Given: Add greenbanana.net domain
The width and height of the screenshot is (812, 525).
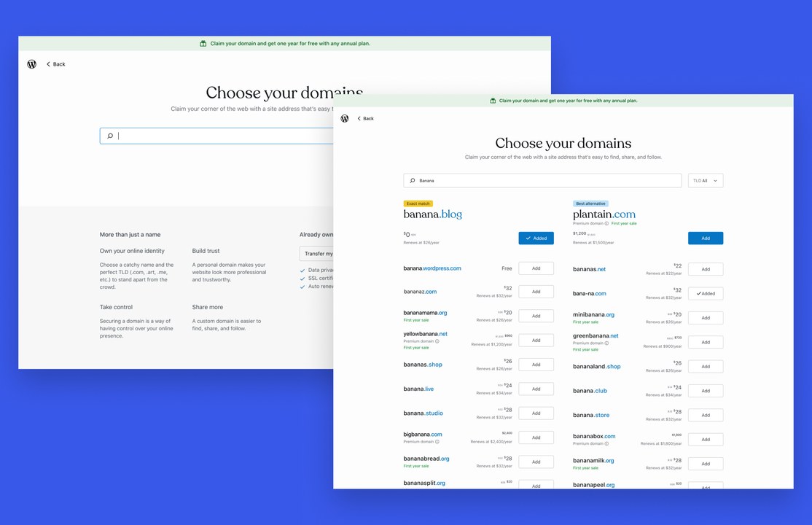Looking at the screenshot, I should click(x=706, y=343).
